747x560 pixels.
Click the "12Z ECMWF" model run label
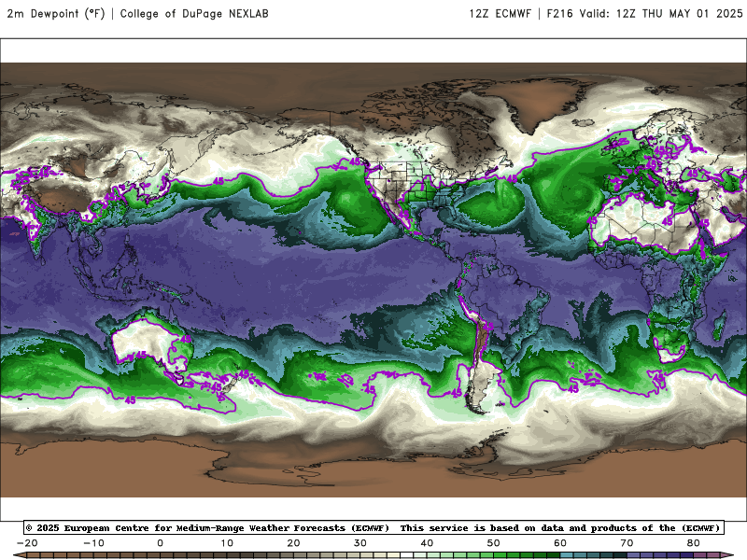[x=500, y=14]
